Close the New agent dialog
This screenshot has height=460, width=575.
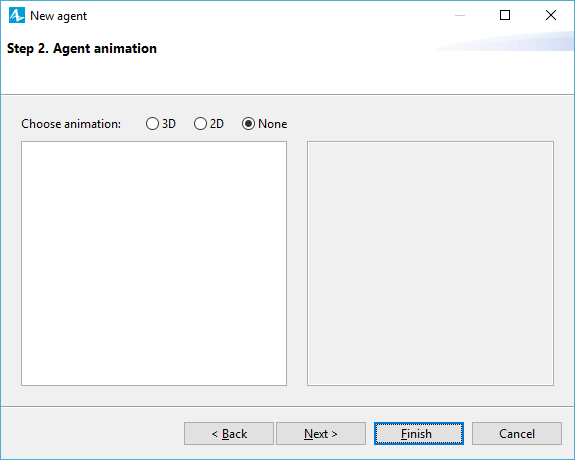coord(551,15)
